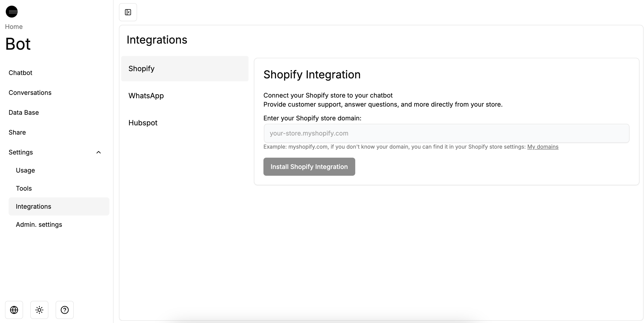Viewport: 644px width, 323px height.
Task: Select the Shopify integration tab
Action: pyautogui.click(x=142, y=68)
